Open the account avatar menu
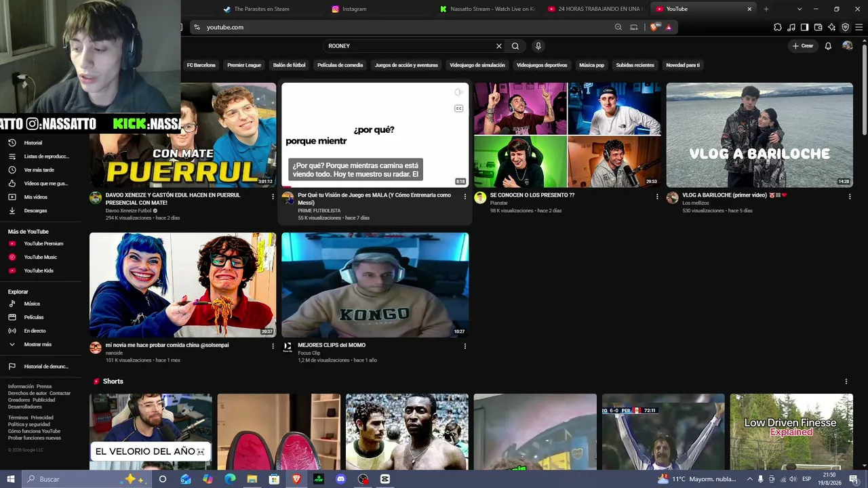 (848, 46)
